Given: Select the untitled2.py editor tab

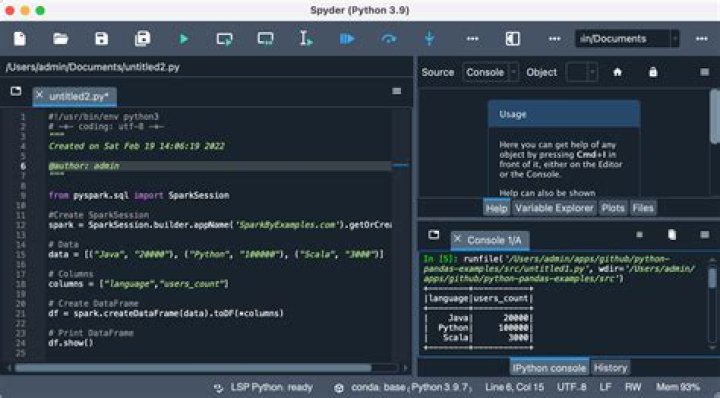Looking at the screenshot, I should 74,96.
